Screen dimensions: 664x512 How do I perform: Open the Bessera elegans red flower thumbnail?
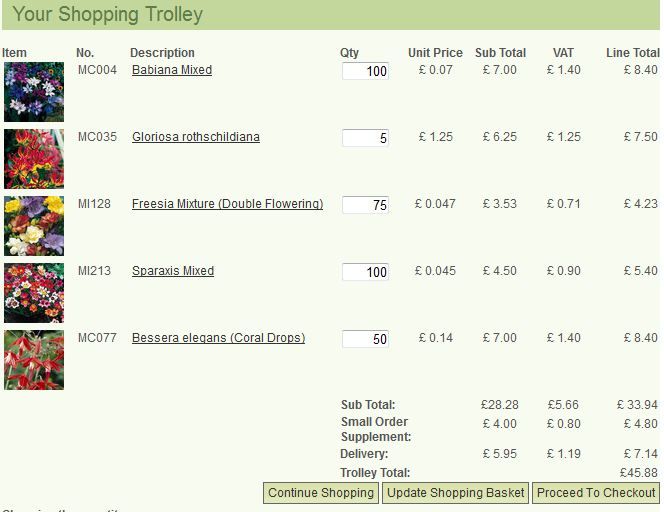pyautogui.click(x=34, y=360)
